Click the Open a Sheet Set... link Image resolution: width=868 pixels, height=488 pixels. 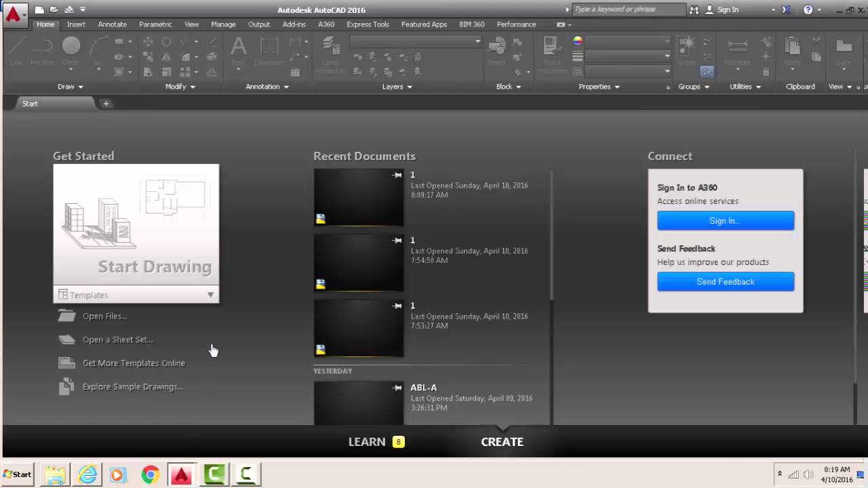tap(117, 340)
